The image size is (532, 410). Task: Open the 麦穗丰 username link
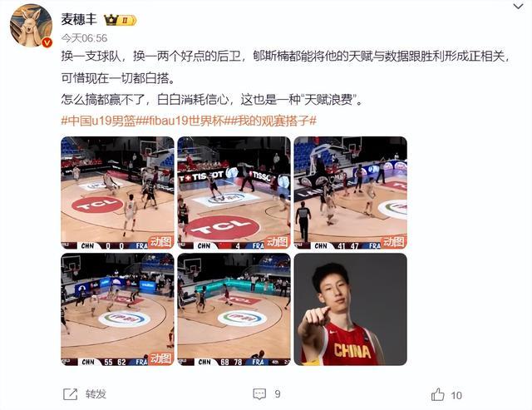(79, 19)
